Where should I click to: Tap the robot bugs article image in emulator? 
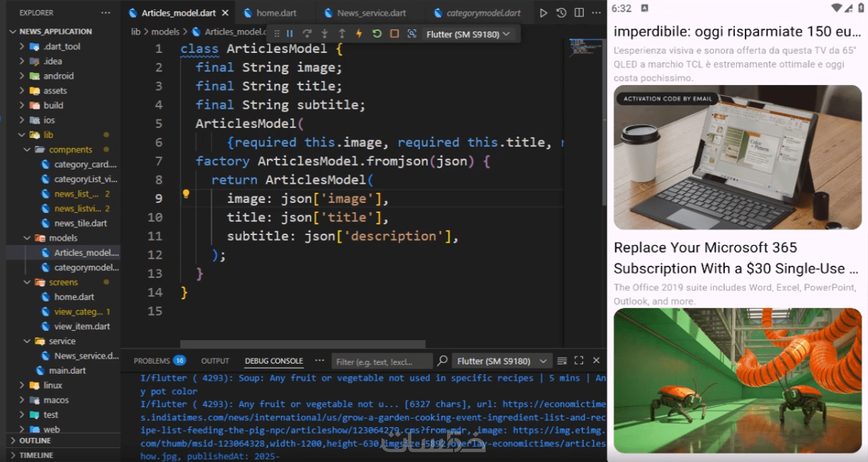737,380
